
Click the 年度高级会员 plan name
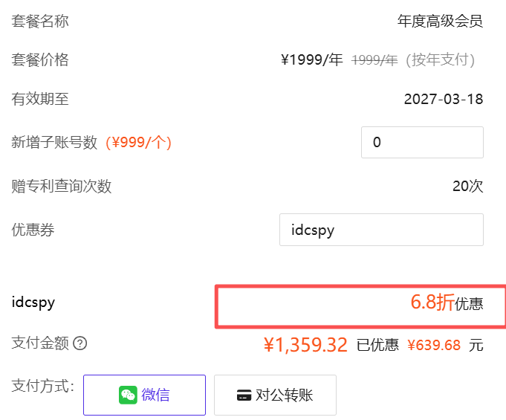click(440, 21)
